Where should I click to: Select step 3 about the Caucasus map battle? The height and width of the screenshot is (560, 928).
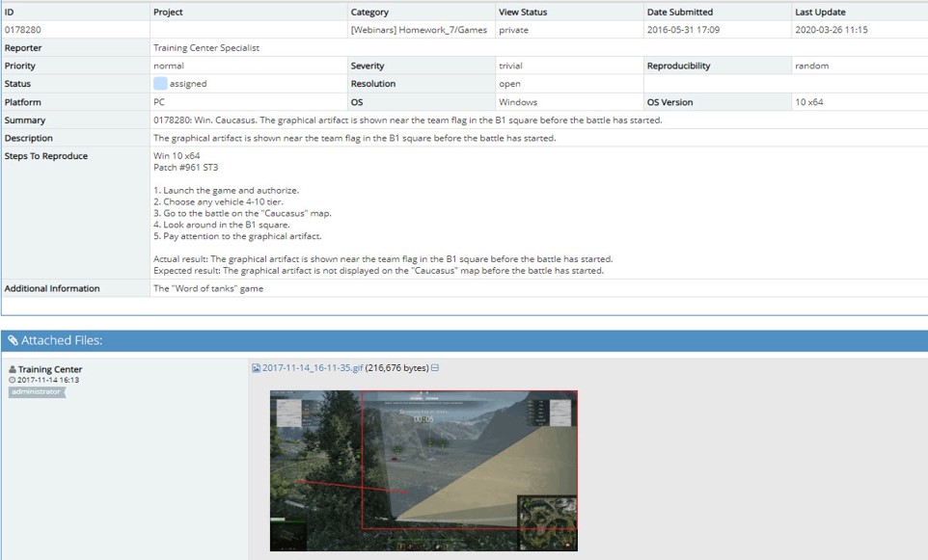point(243,213)
